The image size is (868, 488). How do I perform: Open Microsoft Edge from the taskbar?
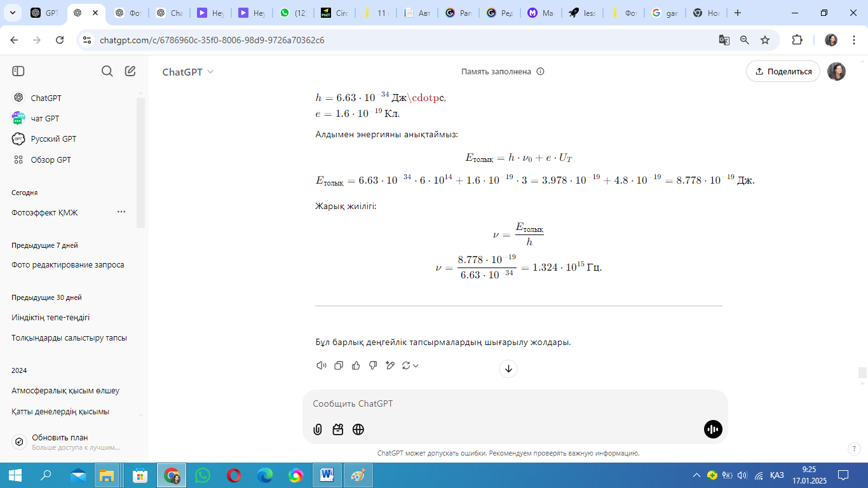coord(265,475)
